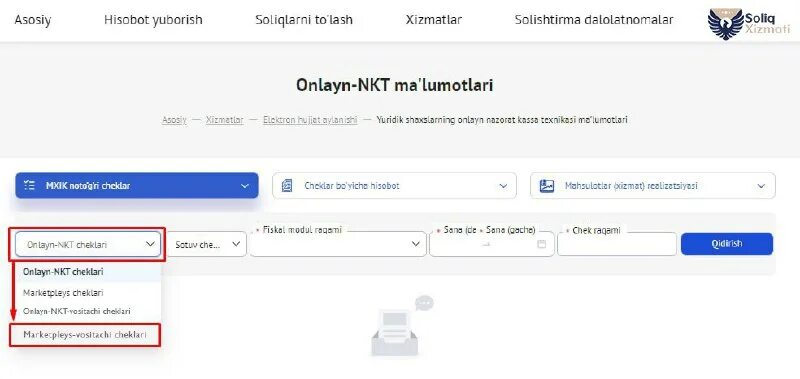Open Cheklar bo'yicha hisobot dropdown
Screen dimensions: 800x379
(394, 186)
